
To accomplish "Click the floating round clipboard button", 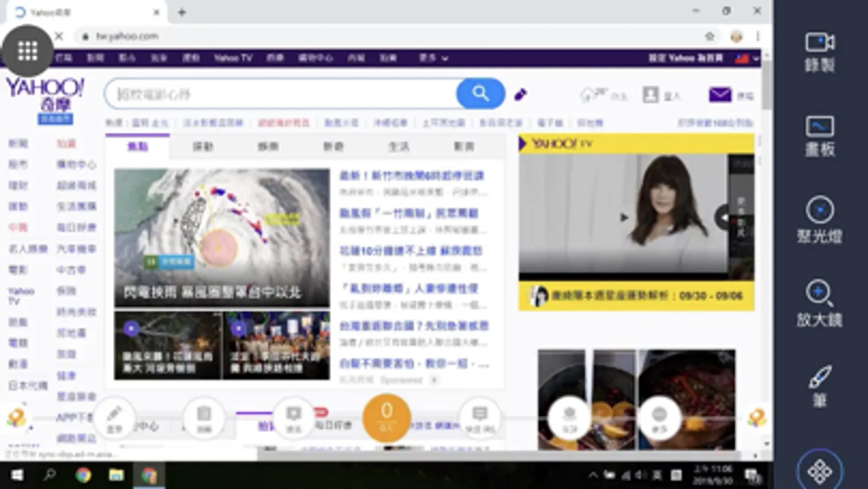I will click(x=204, y=418).
